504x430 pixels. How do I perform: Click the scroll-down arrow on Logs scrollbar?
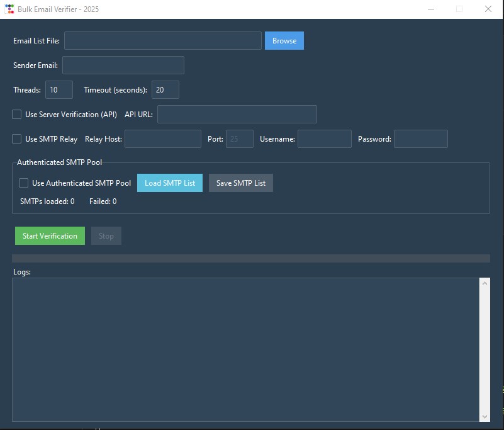(484, 416)
